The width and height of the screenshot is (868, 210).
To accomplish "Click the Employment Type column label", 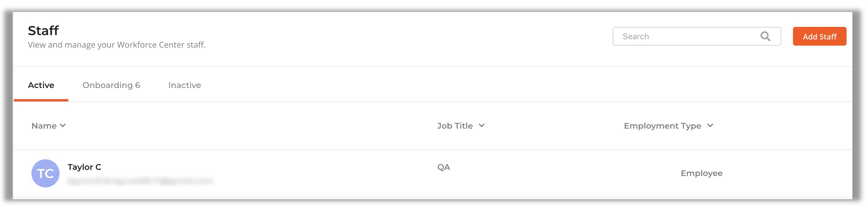I will tap(662, 126).
